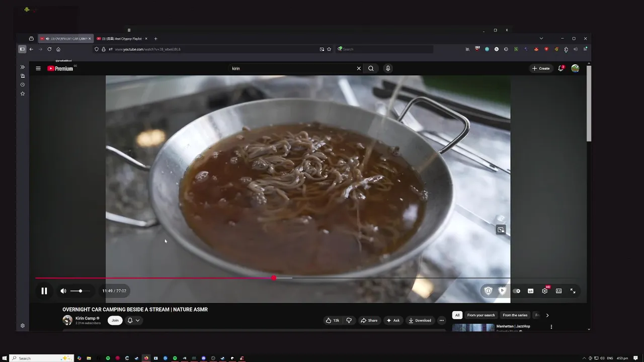Share this video
Screen dimensions: 644x362
point(369,320)
